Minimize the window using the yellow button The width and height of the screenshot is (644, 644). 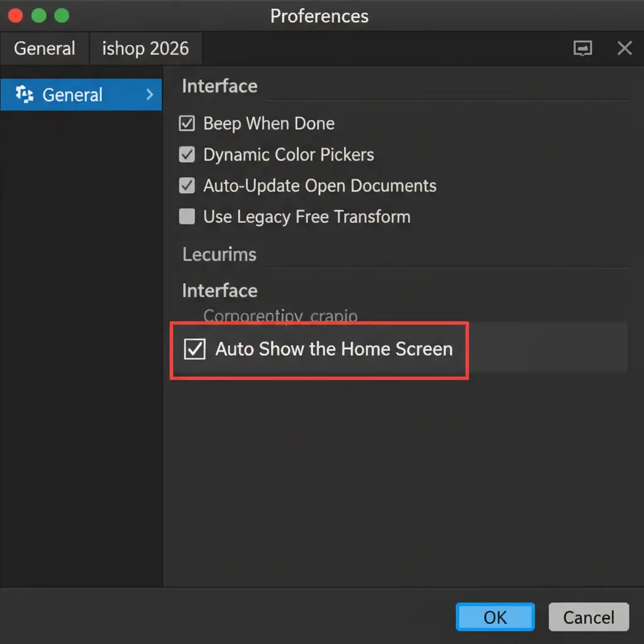coord(39,16)
